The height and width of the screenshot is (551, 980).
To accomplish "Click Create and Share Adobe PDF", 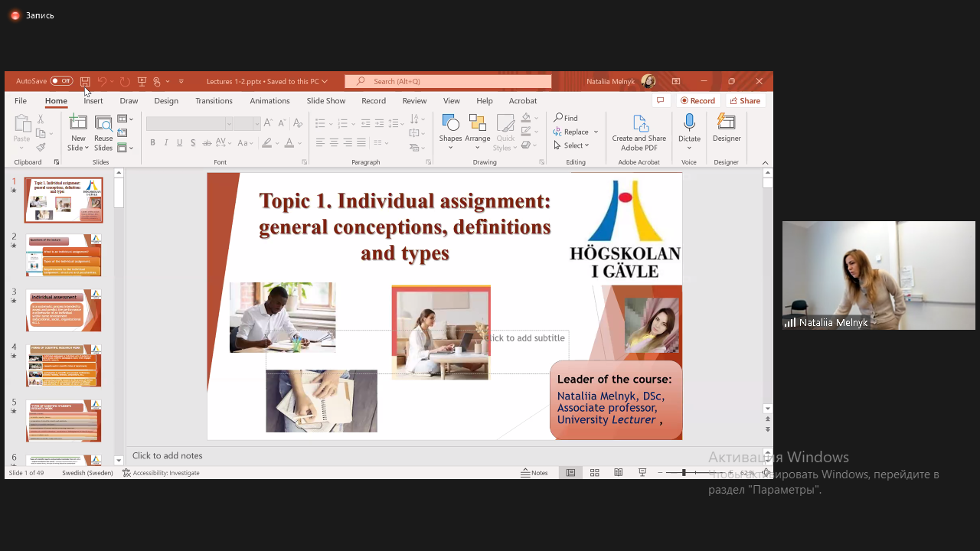I will pos(639,133).
